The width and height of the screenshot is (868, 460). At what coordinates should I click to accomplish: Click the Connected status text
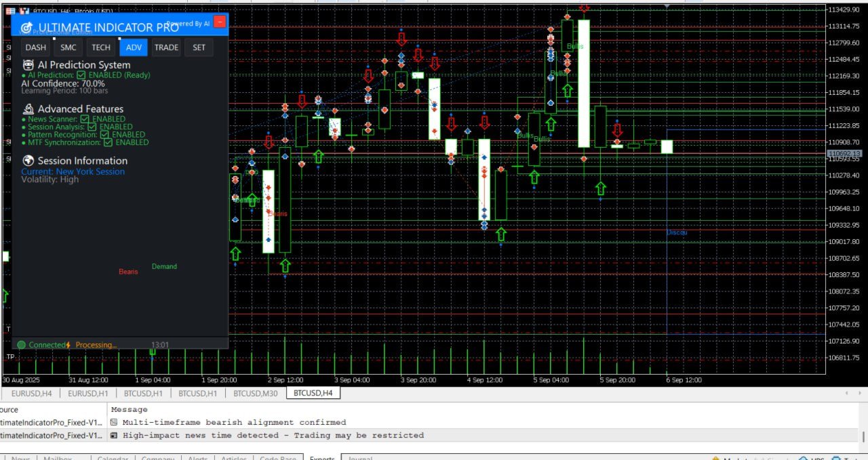(47, 345)
